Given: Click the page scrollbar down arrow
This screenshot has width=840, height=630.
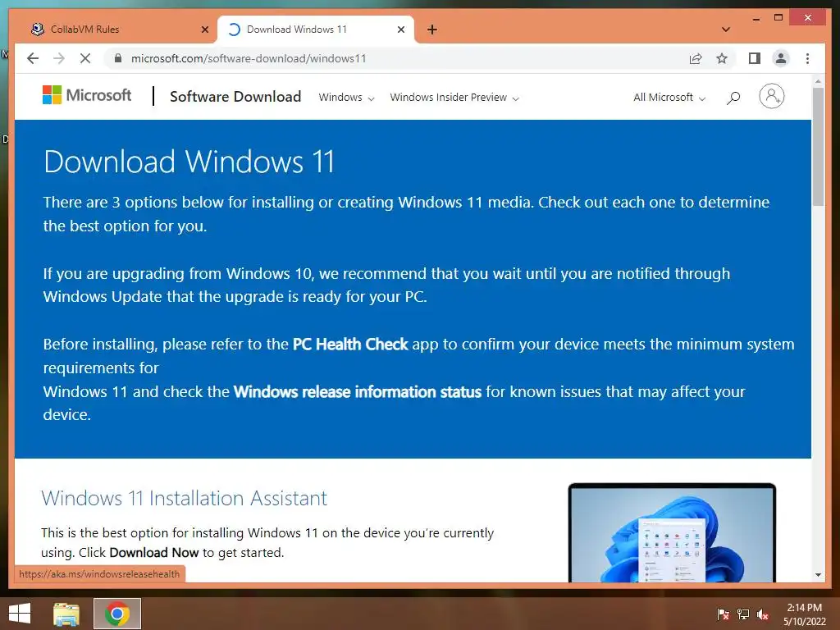Looking at the screenshot, I should pos(818,575).
